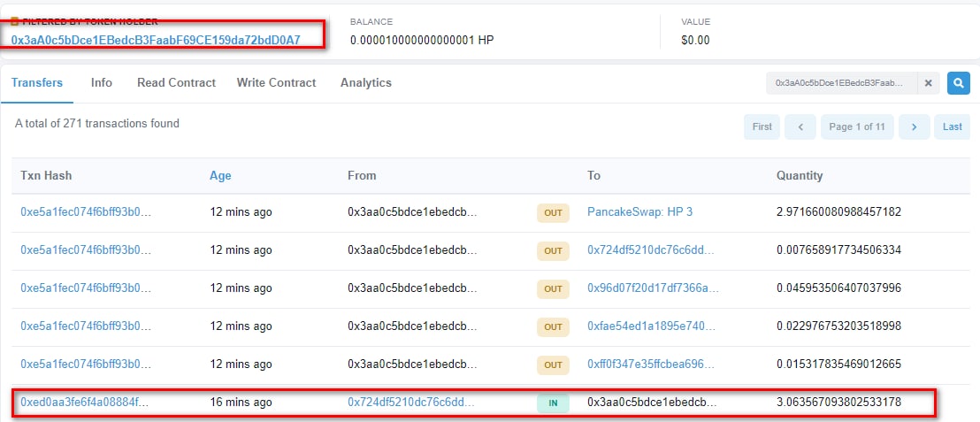The image size is (980, 422).
Task: Open token holder address 0x3aA0c5bDce1E link
Action: point(156,40)
